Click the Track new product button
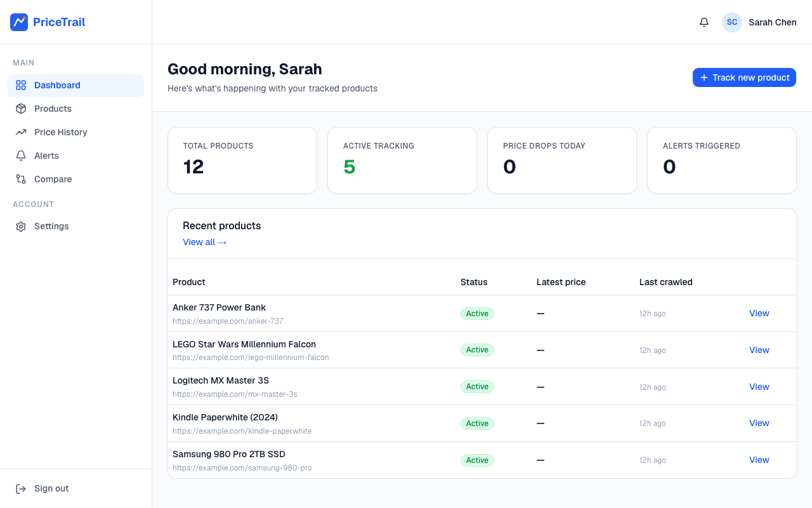The height and width of the screenshot is (508, 812). (744, 77)
